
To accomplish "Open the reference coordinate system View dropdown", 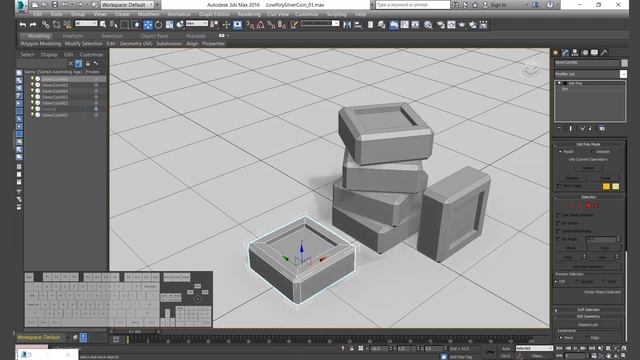I will pos(197,24).
